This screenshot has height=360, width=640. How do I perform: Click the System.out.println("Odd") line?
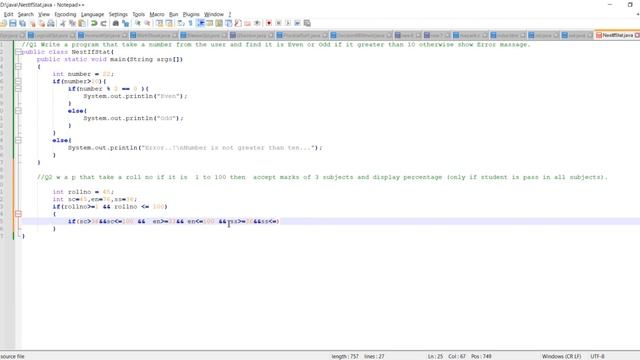coord(133,118)
